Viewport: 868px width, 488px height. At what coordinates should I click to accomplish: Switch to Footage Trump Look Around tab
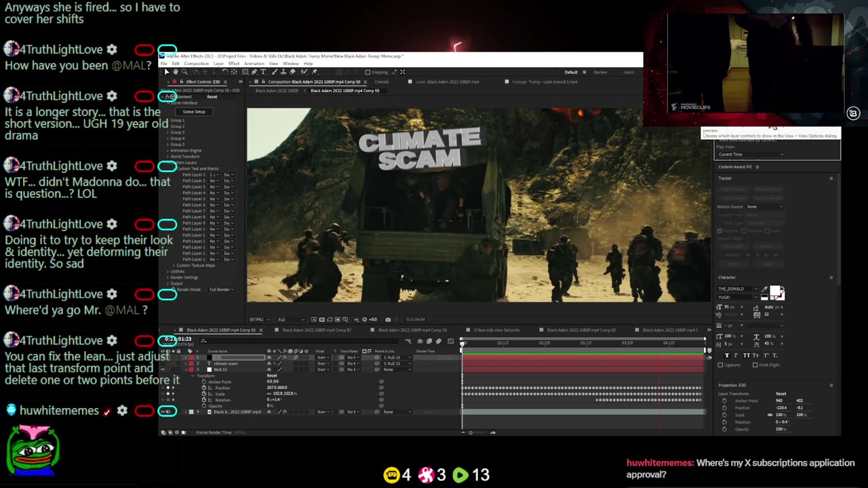click(x=545, y=82)
